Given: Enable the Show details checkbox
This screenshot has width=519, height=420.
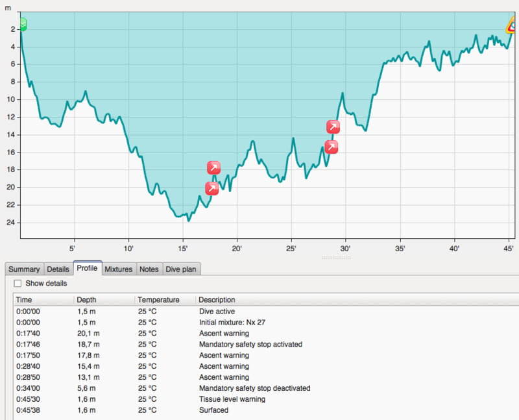Looking at the screenshot, I should click(18, 284).
